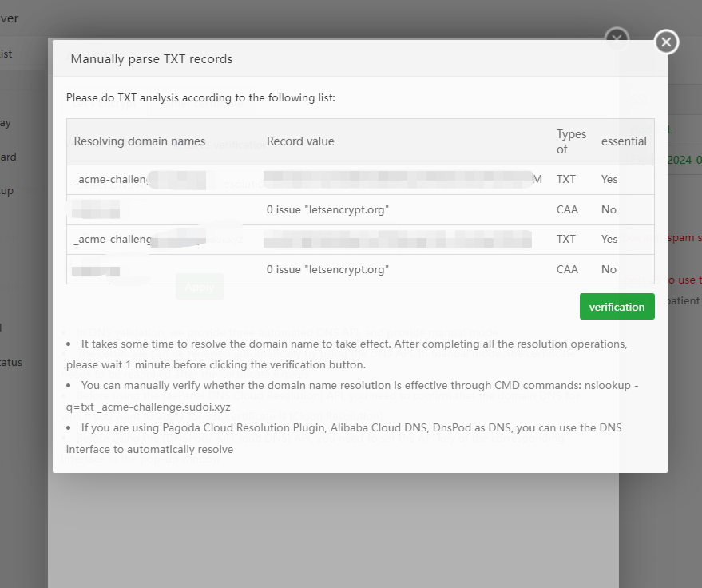Click the dimmed close icon behind the dialog
The width and height of the screenshot is (702, 588).
(x=617, y=38)
